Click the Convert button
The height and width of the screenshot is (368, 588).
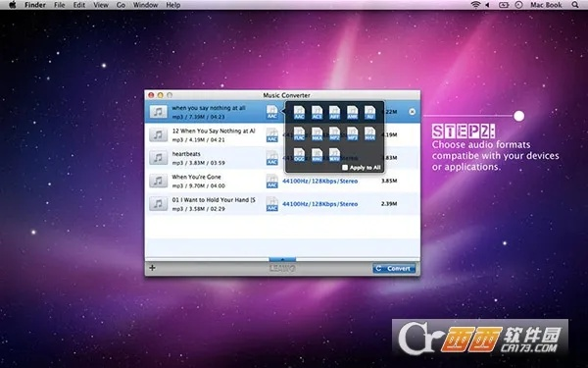[394, 269]
